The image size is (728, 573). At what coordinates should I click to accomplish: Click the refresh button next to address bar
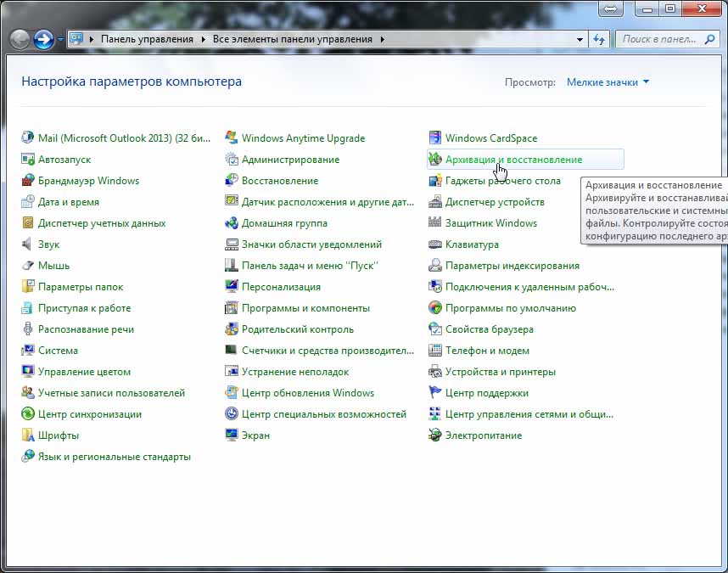coord(599,39)
